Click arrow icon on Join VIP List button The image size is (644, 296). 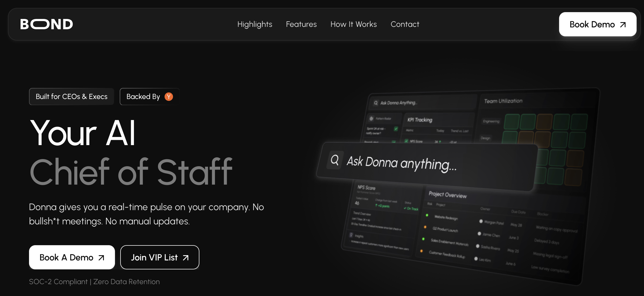click(186, 258)
